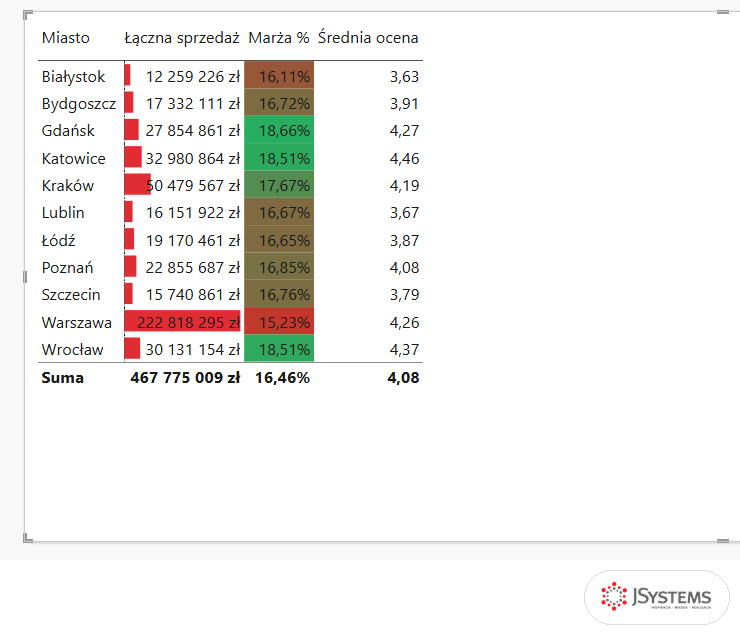Click the 16,85% margin cell
The height and width of the screenshot is (635, 740).
[x=279, y=267]
